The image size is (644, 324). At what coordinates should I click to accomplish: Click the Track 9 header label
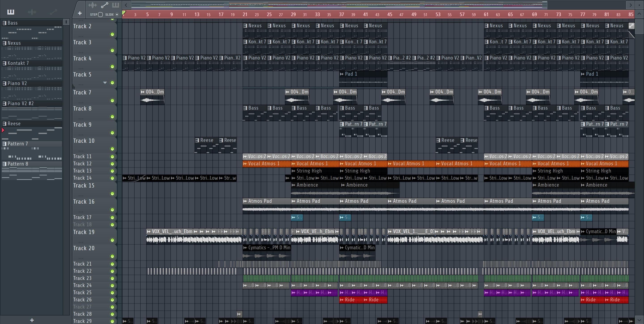[82, 125]
